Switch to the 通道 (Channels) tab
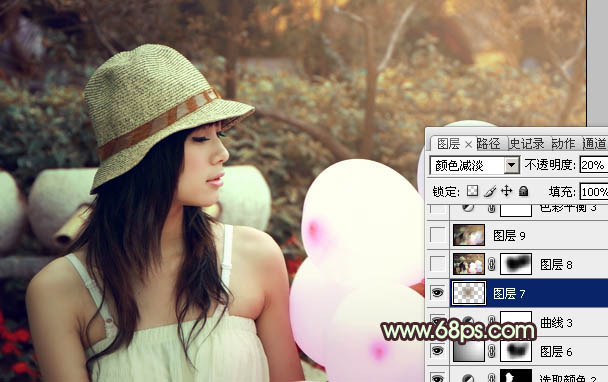The image size is (608, 382). (x=594, y=143)
